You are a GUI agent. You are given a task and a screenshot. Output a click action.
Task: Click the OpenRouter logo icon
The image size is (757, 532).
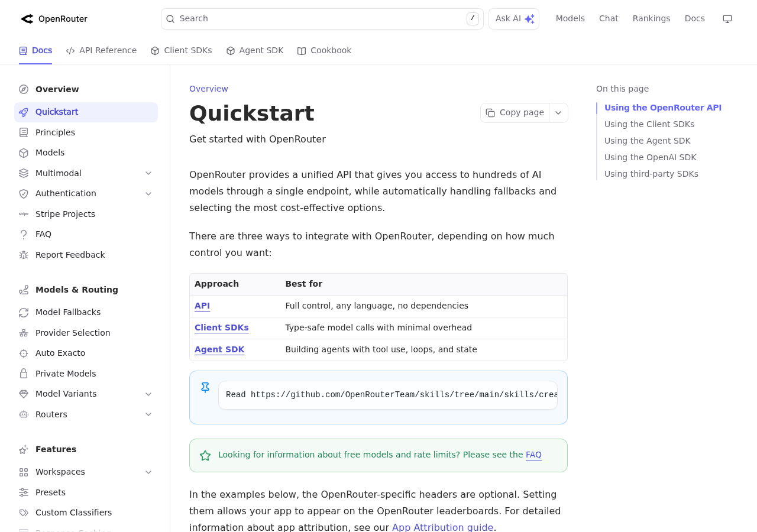coord(27,19)
